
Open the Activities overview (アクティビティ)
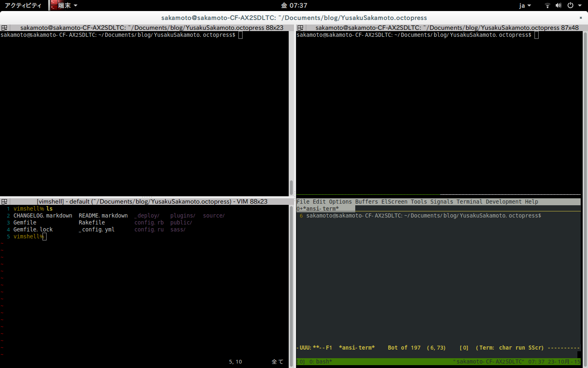point(23,5)
